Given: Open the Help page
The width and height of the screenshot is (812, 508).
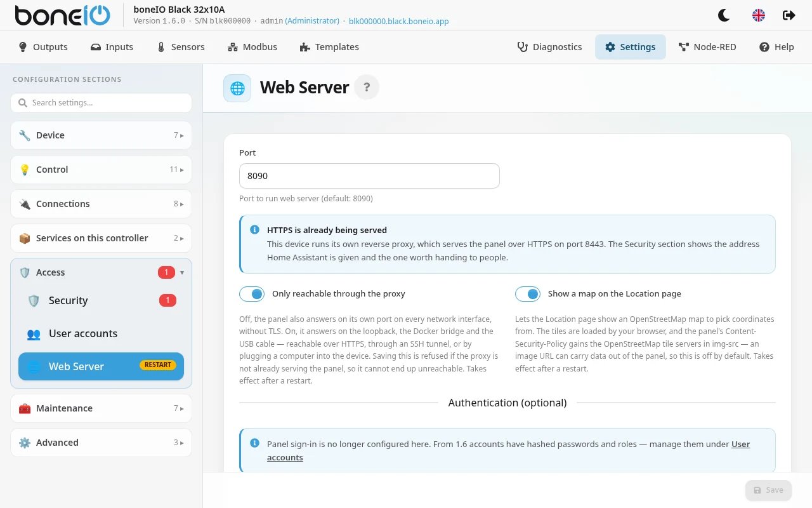Looking at the screenshot, I should (x=776, y=47).
